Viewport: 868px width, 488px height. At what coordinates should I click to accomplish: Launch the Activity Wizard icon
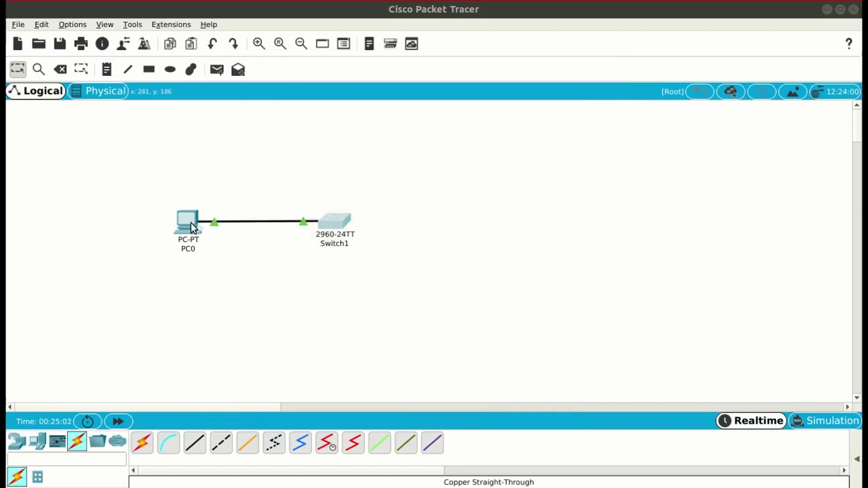(144, 44)
